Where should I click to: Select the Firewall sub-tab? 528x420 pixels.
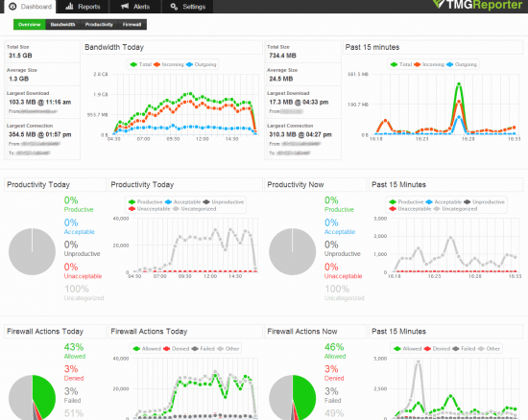pyautogui.click(x=132, y=25)
